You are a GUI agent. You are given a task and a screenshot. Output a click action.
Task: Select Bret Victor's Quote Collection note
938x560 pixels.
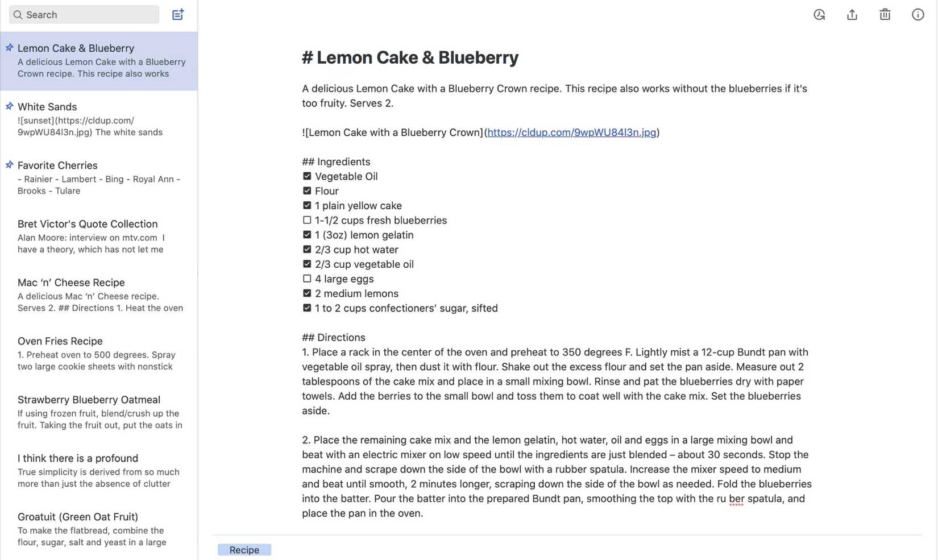(x=99, y=236)
